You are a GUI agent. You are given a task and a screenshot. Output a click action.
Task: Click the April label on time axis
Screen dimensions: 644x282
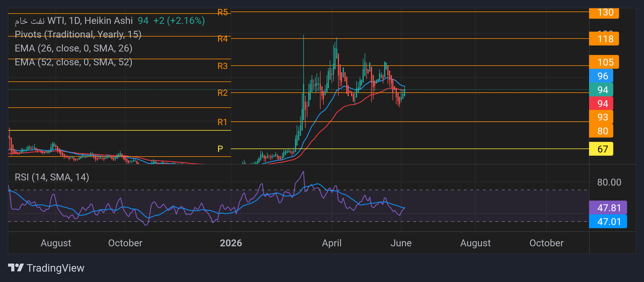(331, 243)
